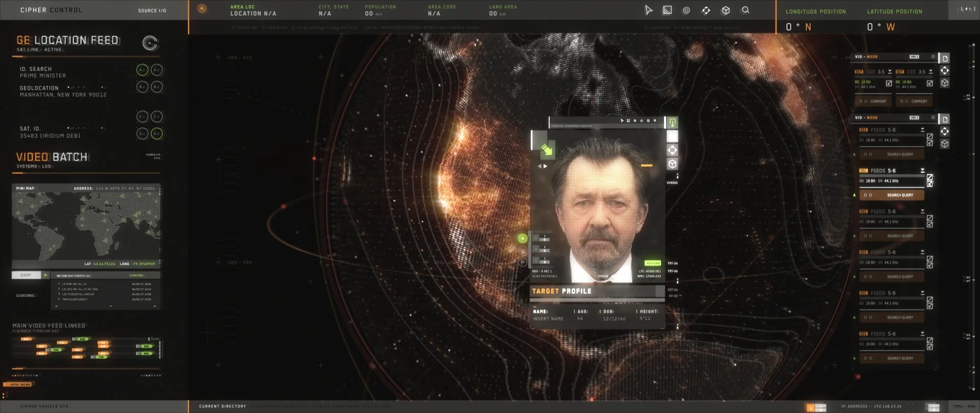This screenshot has height=413, width=980.
Task: Open the Cipher Control tab
Action: pos(51,10)
